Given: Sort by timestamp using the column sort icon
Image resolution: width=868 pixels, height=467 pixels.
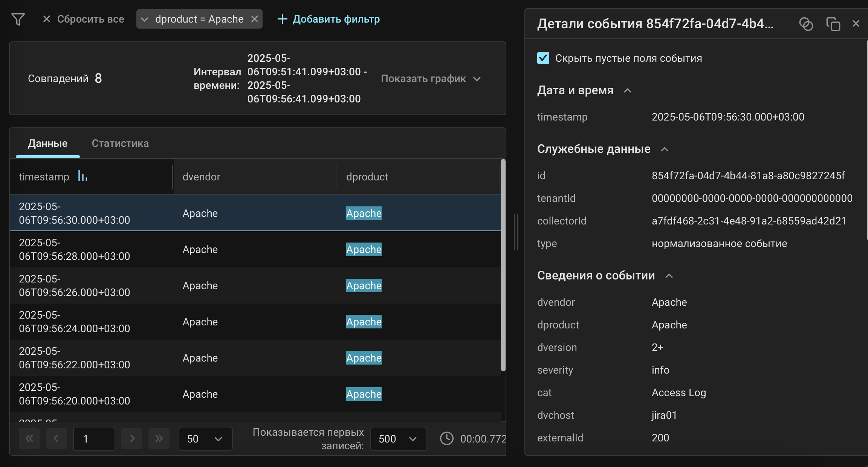Looking at the screenshot, I should 83,176.
